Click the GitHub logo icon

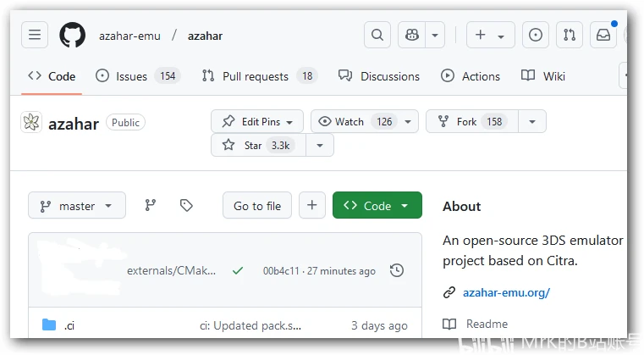[x=73, y=36]
